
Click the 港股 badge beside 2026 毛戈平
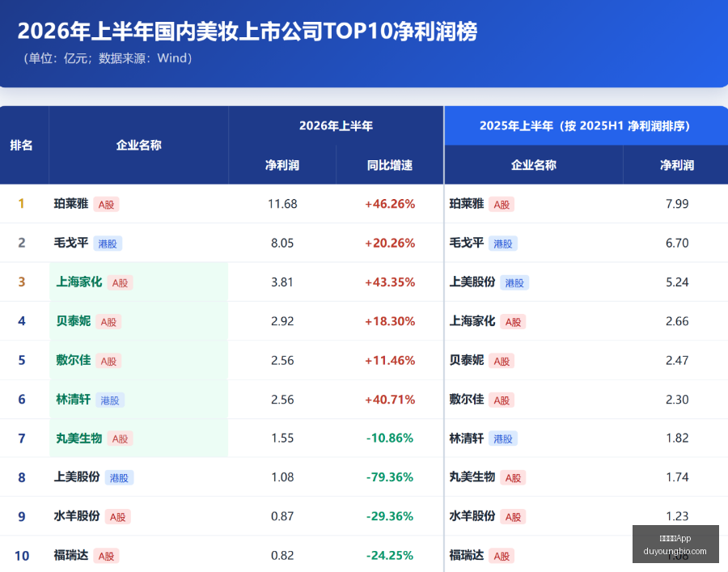point(108,244)
